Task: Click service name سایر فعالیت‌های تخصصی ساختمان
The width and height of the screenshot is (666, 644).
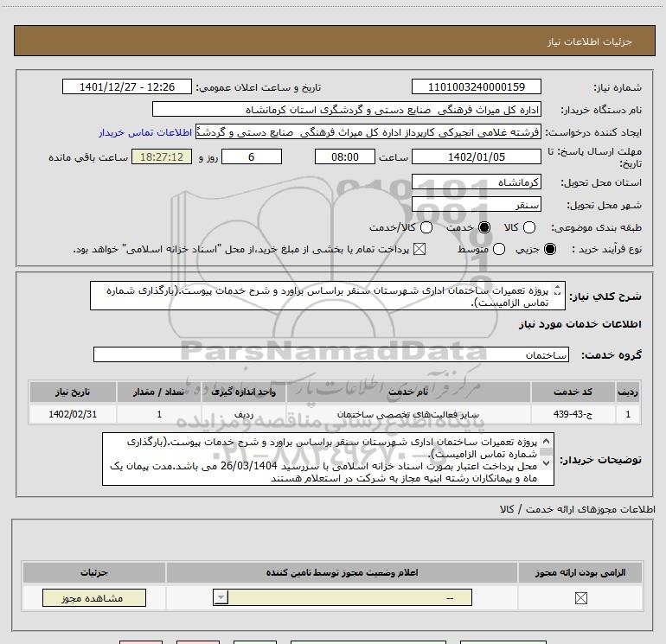Action: pyautogui.click(x=408, y=414)
